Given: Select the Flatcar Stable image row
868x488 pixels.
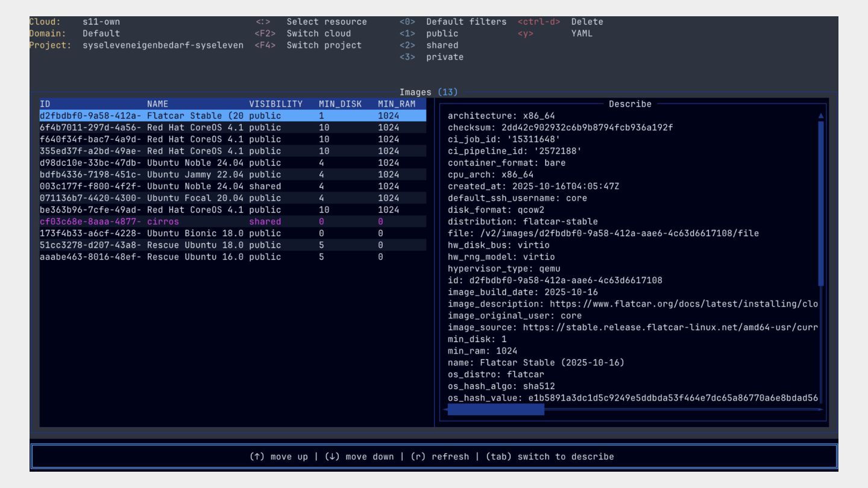Looking at the screenshot, I should [232, 116].
